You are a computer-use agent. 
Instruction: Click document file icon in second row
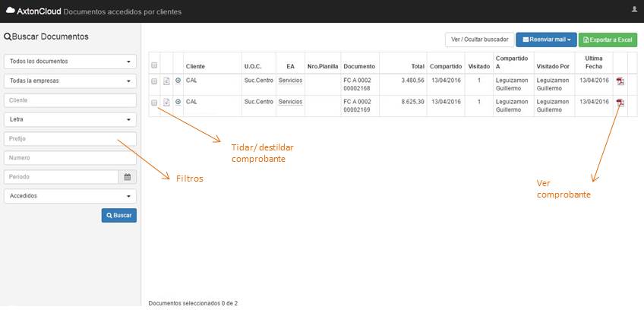tap(166, 102)
